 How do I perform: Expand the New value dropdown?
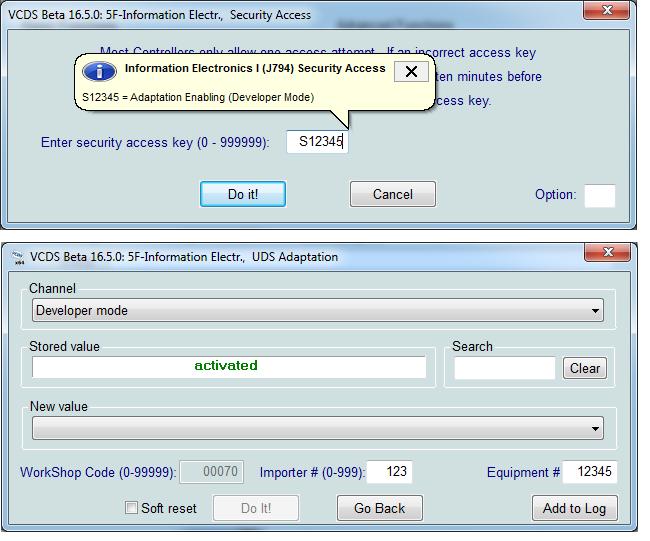(x=318, y=428)
